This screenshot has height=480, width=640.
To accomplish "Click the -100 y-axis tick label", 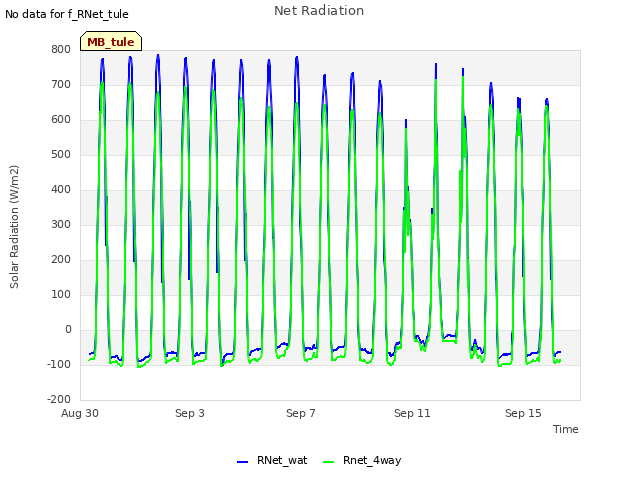I will click(x=59, y=364).
